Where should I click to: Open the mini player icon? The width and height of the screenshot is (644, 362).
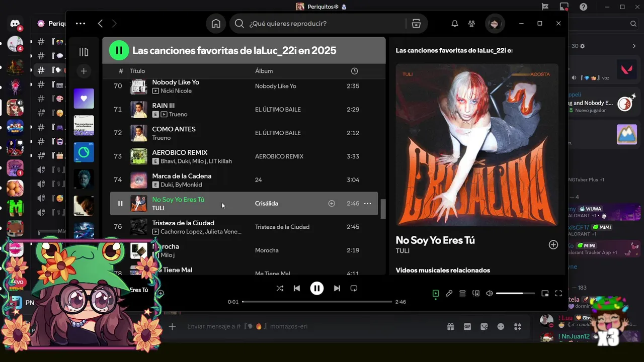pos(545,293)
